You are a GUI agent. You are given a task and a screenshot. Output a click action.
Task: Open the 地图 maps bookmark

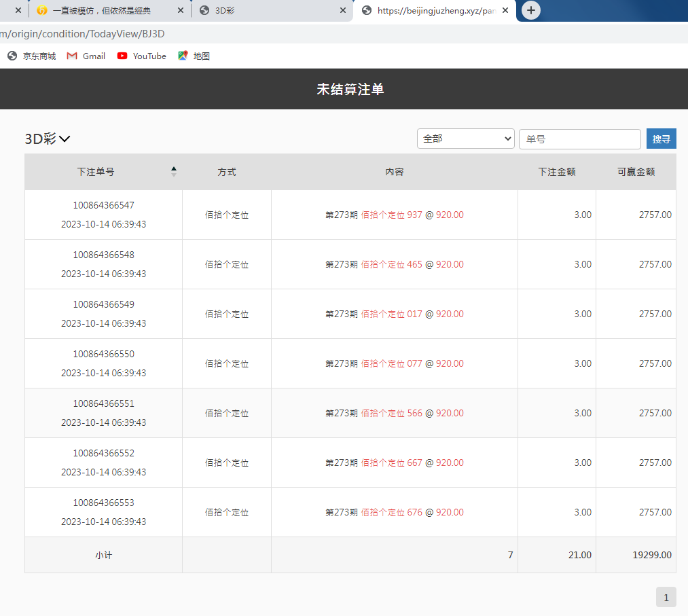(194, 56)
